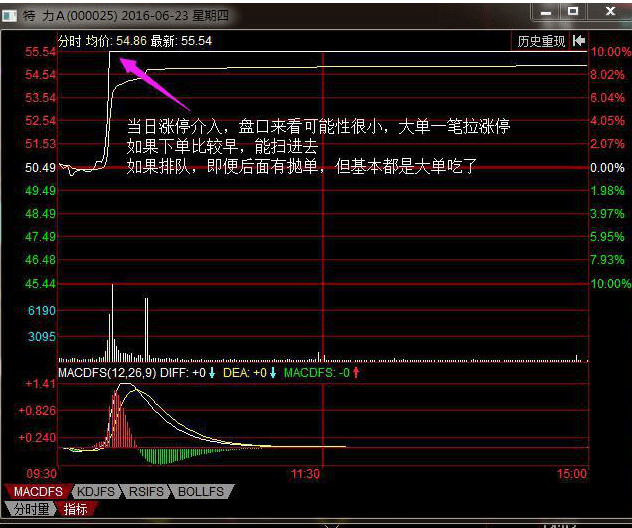632x528 pixels.
Task: Click the 55.54 limit-up price label
Action: [x=40, y=52]
